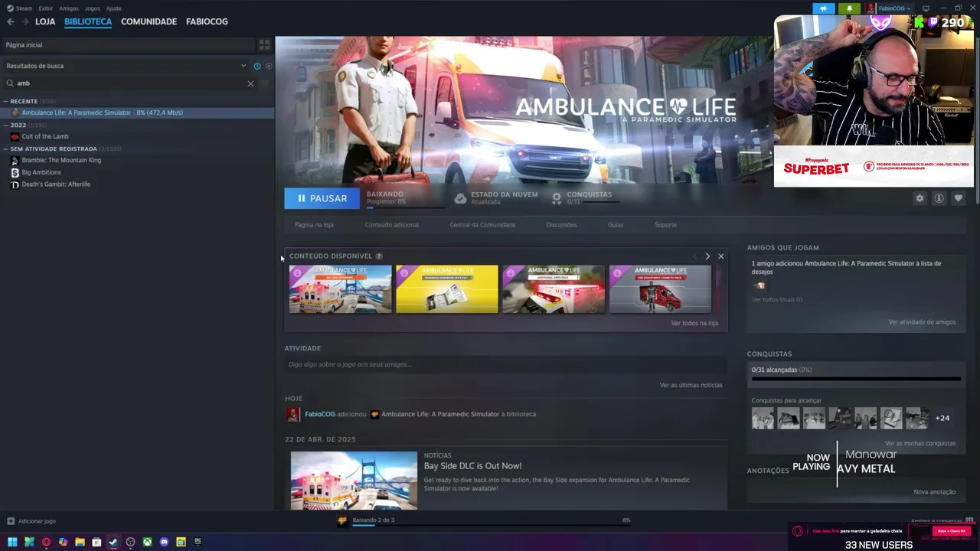Add game to favorites with heart icon
The height and width of the screenshot is (551, 980).
pos(958,198)
